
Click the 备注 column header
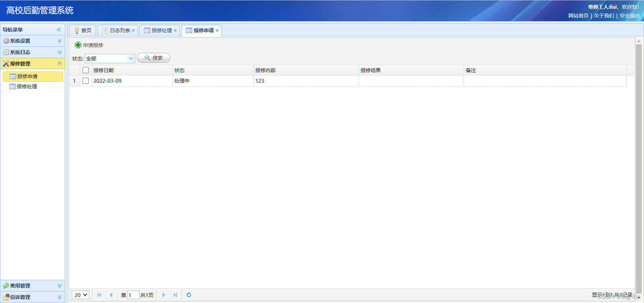[545, 70]
